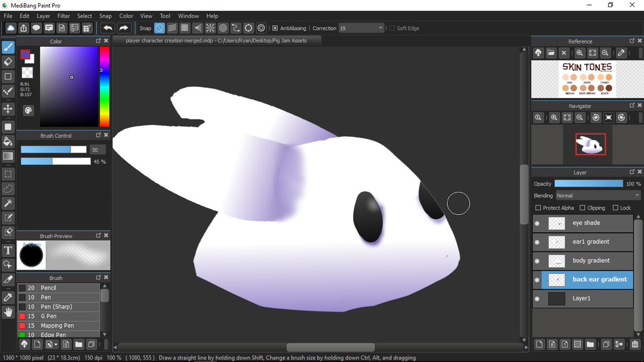Open the Correction value dropdown
The image size is (644, 362).
[380, 28]
